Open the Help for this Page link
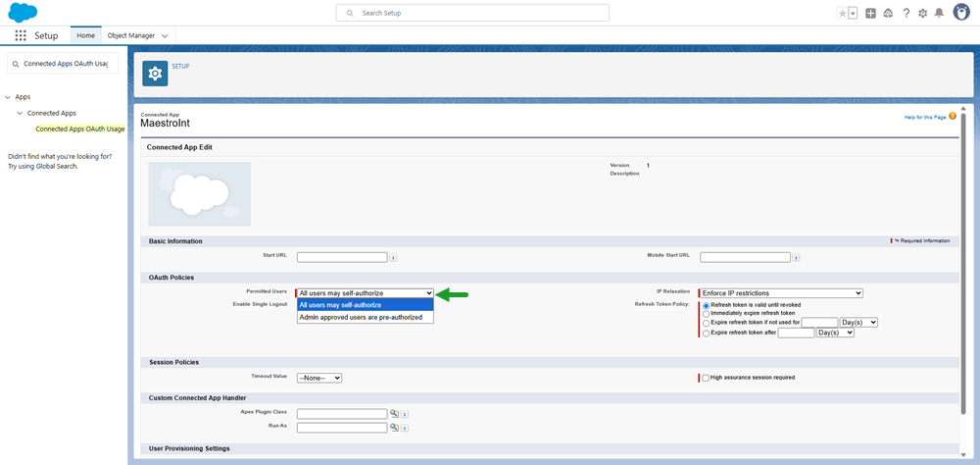 (x=925, y=117)
